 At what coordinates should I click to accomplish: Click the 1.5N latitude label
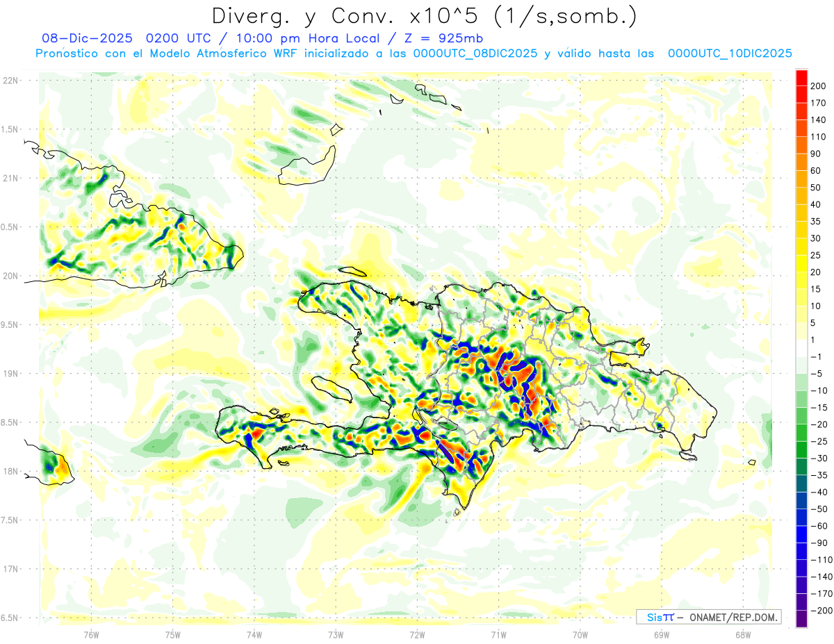tap(10, 129)
